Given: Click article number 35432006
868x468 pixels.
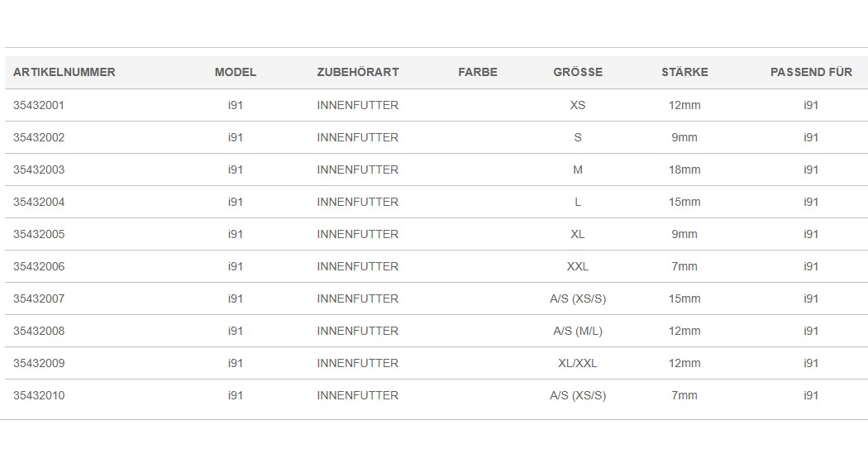Looking at the screenshot, I should click(39, 266).
